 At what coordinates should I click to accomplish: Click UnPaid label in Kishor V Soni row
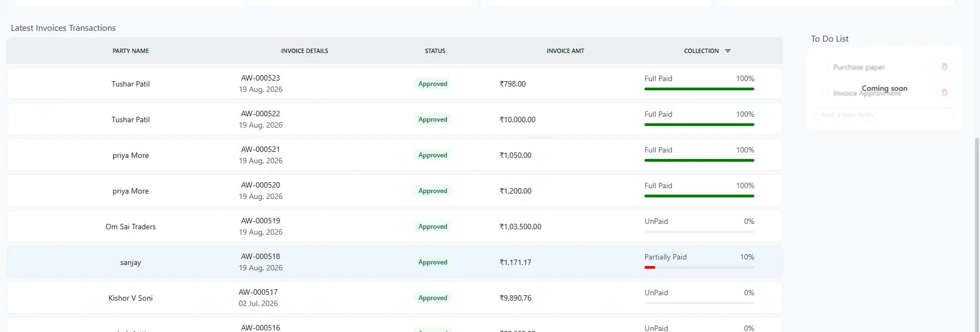tap(656, 293)
